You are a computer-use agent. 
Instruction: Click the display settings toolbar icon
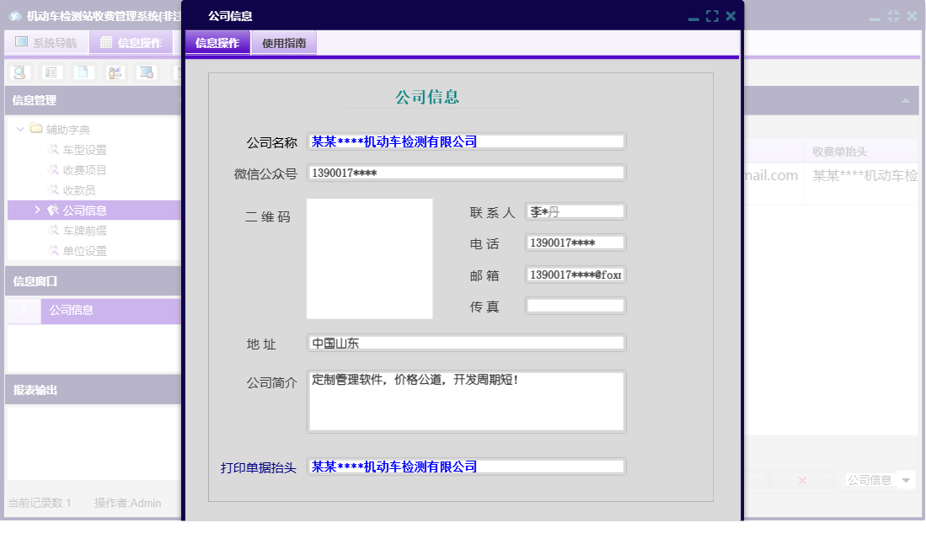pyautogui.click(x=145, y=72)
